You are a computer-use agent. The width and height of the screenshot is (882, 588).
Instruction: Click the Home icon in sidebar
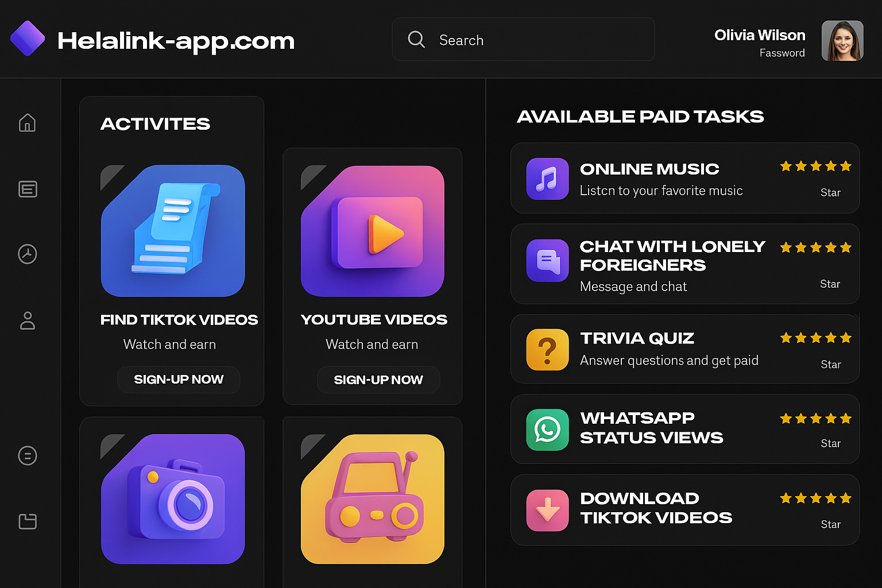click(27, 123)
